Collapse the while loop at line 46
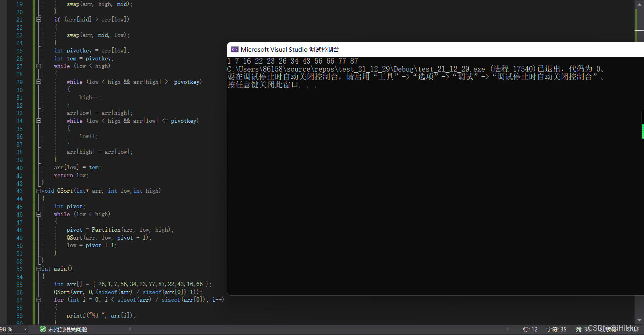The width and height of the screenshot is (644, 335). pyautogui.click(x=39, y=214)
